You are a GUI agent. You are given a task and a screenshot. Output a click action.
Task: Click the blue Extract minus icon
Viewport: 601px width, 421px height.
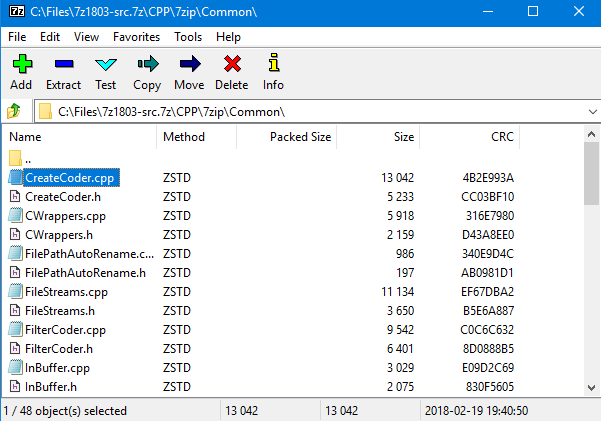(x=64, y=64)
